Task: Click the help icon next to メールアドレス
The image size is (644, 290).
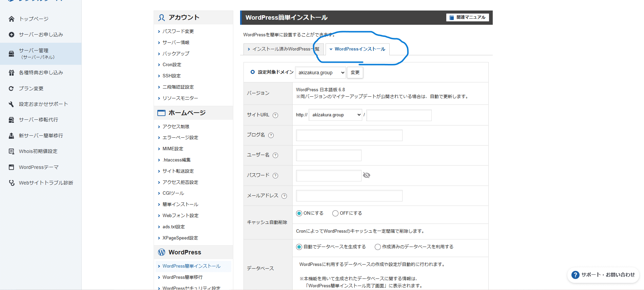Action: 284,196
